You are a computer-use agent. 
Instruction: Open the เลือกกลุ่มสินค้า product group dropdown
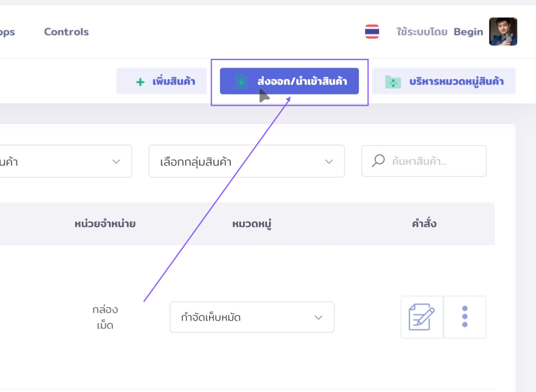(246, 161)
